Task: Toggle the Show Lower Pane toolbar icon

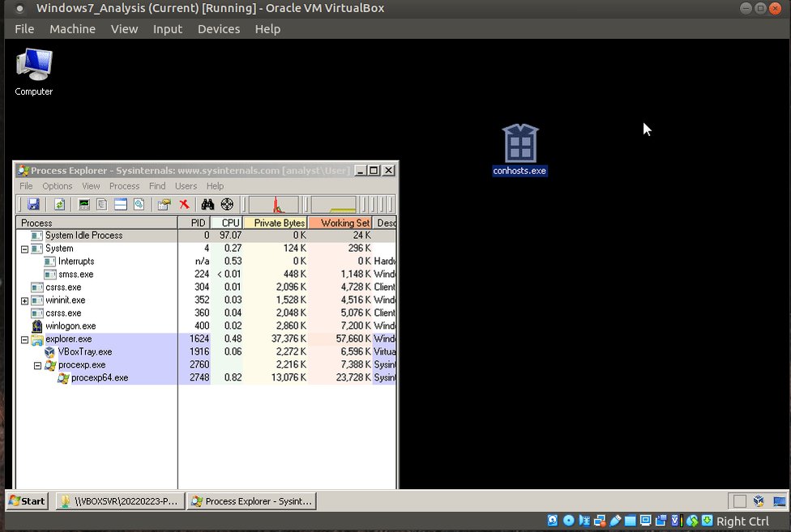Action: pos(120,204)
